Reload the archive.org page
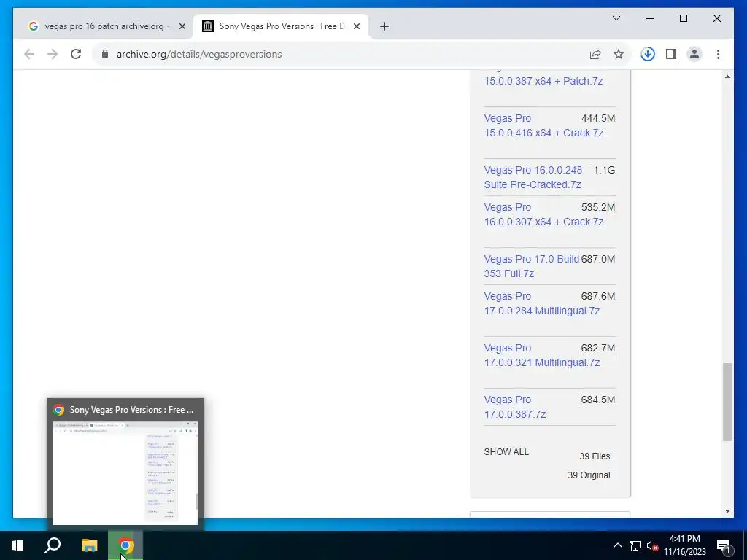The image size is (747, 560). pyautogui.click(x=76, y=54)
